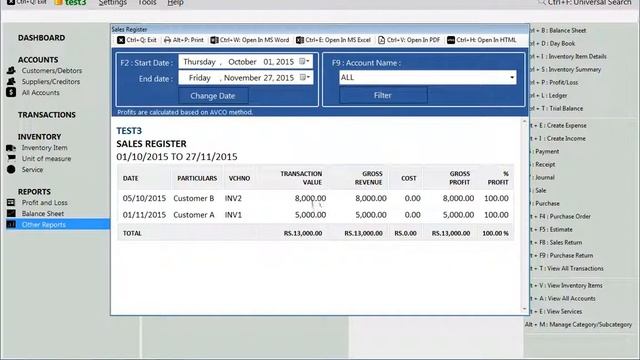Open Inventory Item in the sidebar

coord(44,148)
